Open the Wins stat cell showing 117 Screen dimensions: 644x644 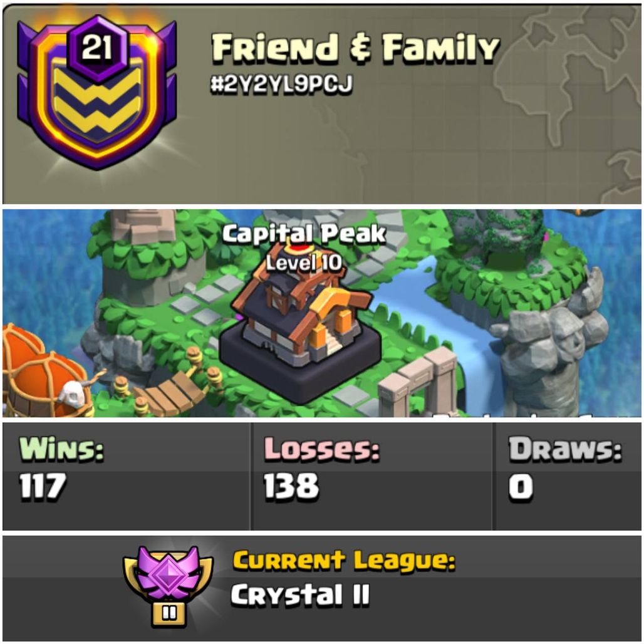tap(126, 477)
